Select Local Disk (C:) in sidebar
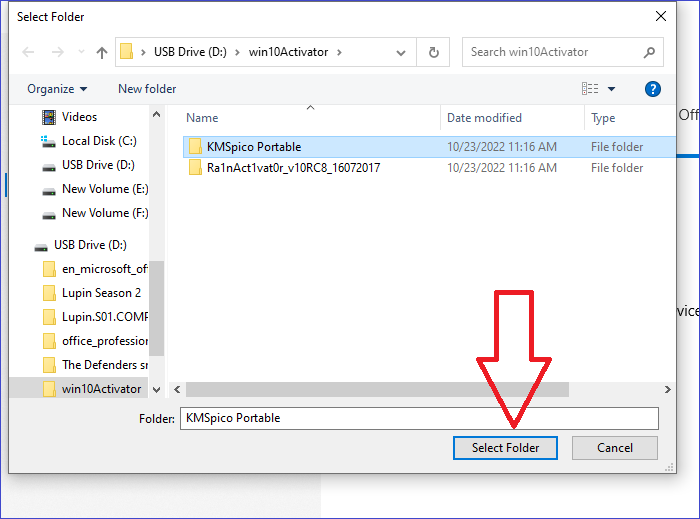 coord(99,141)
